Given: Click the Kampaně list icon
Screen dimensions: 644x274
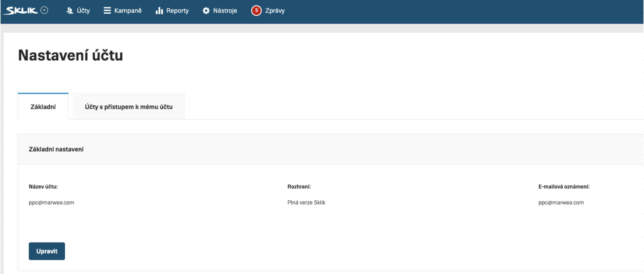Looking at the screenshot, I should 107,11.
